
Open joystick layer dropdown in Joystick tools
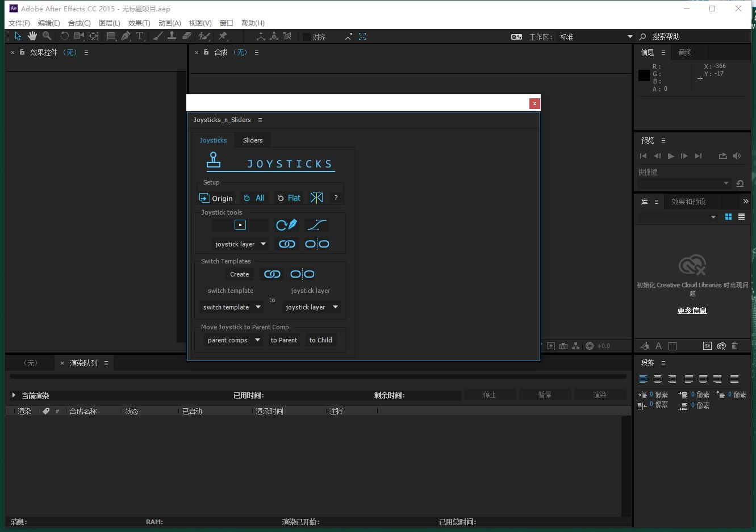click(x=240, y=244)
